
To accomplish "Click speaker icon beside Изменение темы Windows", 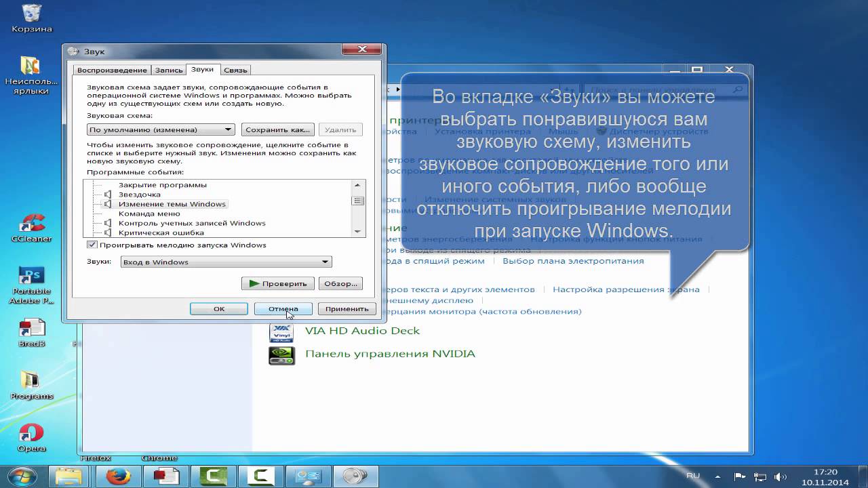I will 107,204.
